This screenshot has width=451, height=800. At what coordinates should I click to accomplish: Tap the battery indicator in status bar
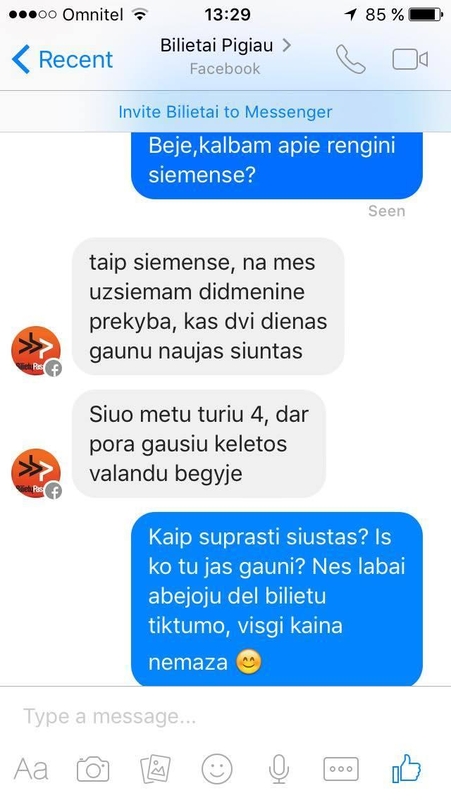coord(427,14)
